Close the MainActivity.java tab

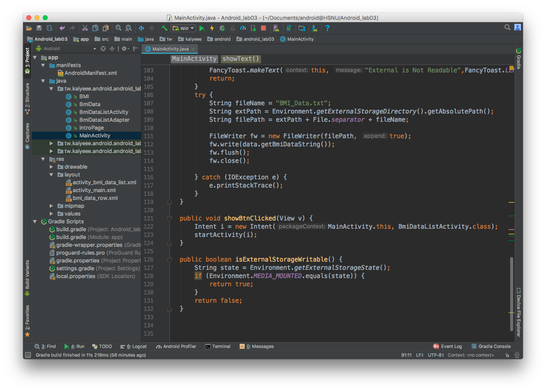click(x=193, y=49)
